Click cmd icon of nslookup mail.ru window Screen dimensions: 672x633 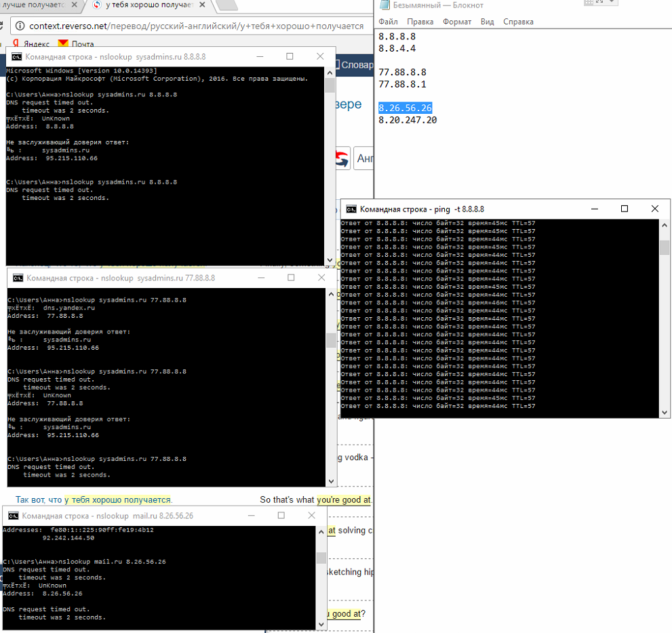click(x=14, y=516)
